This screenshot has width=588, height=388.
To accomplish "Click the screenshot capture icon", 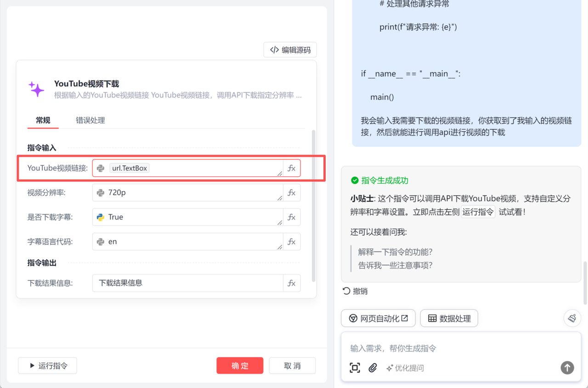I will [355, 368].
